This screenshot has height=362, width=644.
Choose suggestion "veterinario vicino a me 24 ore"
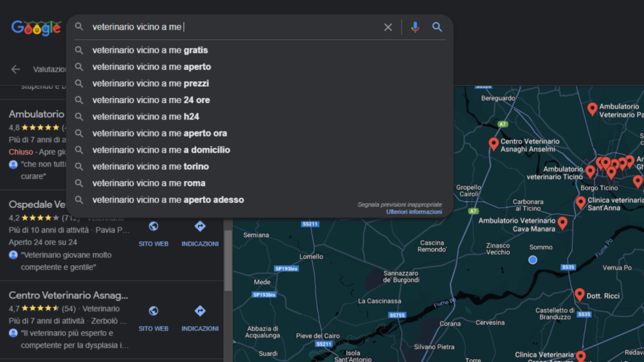click(x=151, y=100)
